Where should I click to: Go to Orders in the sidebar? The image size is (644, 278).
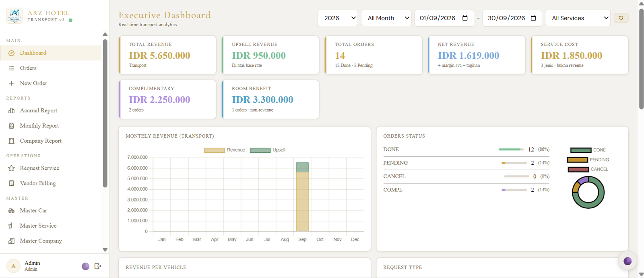point(51,68)
